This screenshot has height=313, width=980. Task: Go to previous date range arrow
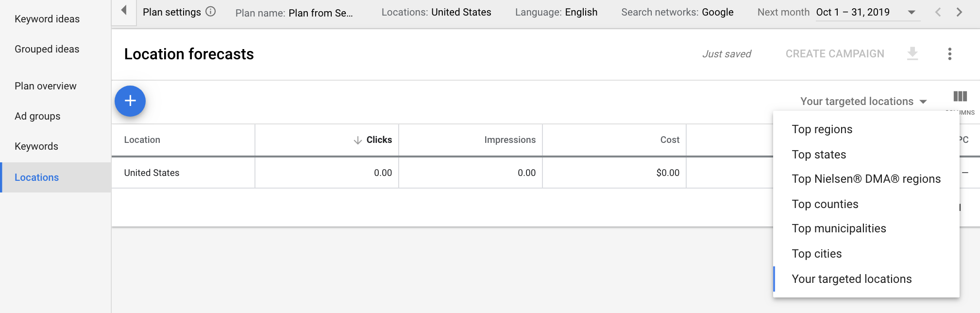pos(938,12)
